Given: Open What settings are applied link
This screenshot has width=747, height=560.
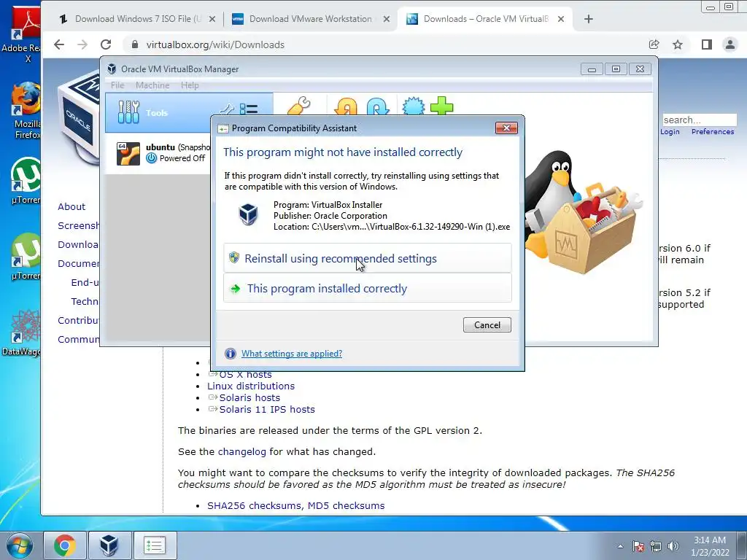Looking at the screenshot, I should [x=292, y=354].
